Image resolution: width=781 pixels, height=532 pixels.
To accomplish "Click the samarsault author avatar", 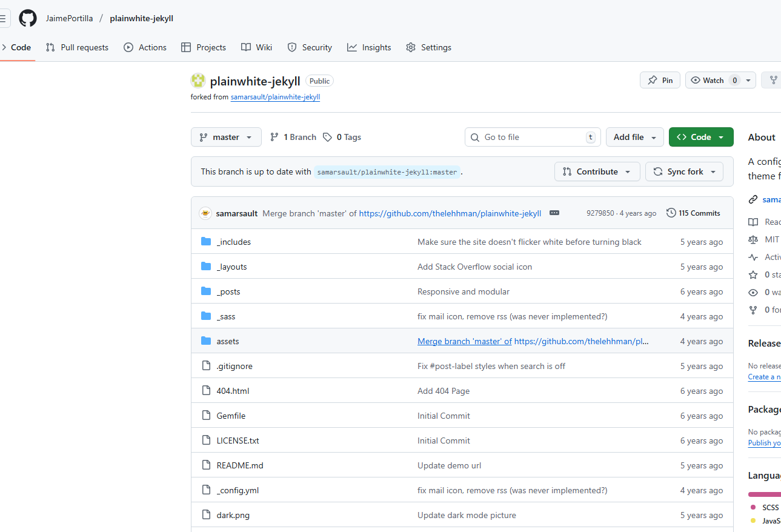I will point(206,213).
